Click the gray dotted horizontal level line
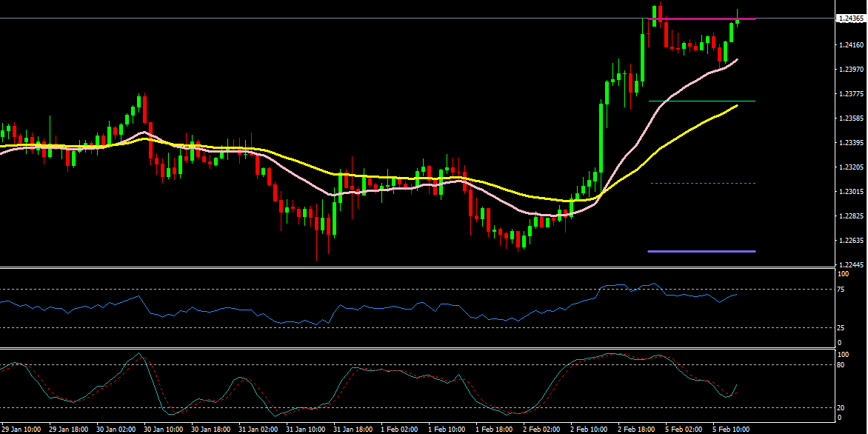The image size is (868, 434). (x=702, y=183)
